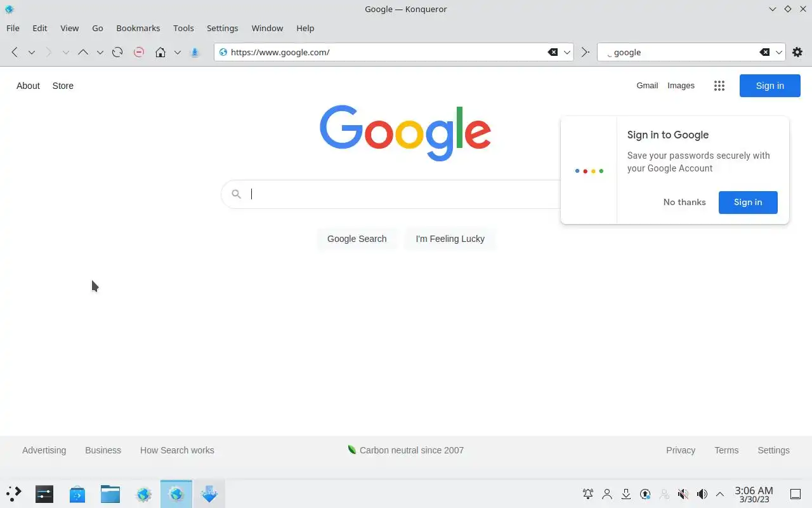
Task: Open the Terms footer link
Action: [726, 450]
